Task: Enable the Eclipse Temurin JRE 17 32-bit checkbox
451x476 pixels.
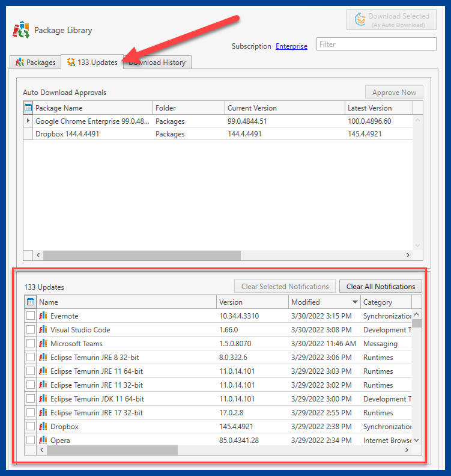Action: [x=31, y=412]
